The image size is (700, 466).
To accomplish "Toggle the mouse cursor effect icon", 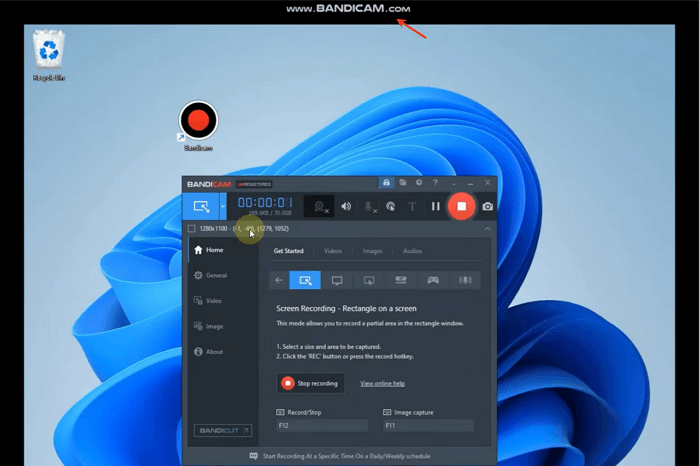I will tap(391, 206).
